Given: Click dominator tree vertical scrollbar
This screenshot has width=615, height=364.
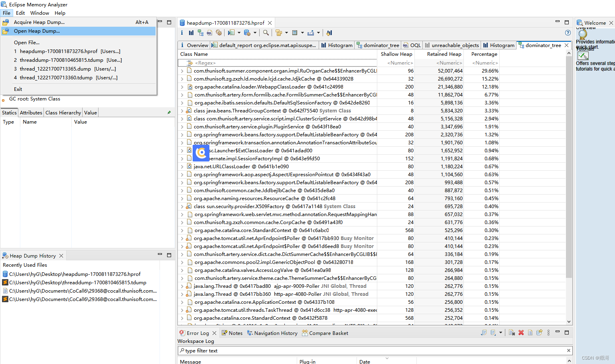Looking at the screenshot, I should click(569, 167).
